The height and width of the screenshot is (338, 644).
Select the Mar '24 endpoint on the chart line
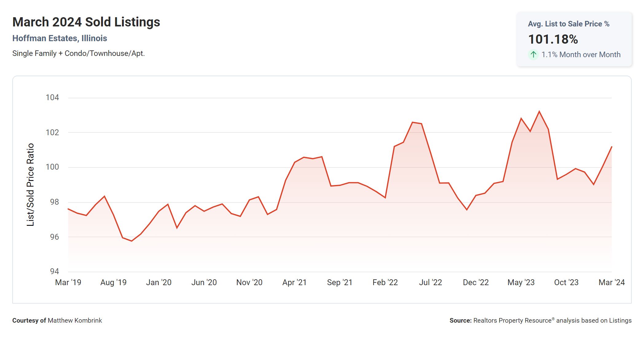(x=611, y=147)
